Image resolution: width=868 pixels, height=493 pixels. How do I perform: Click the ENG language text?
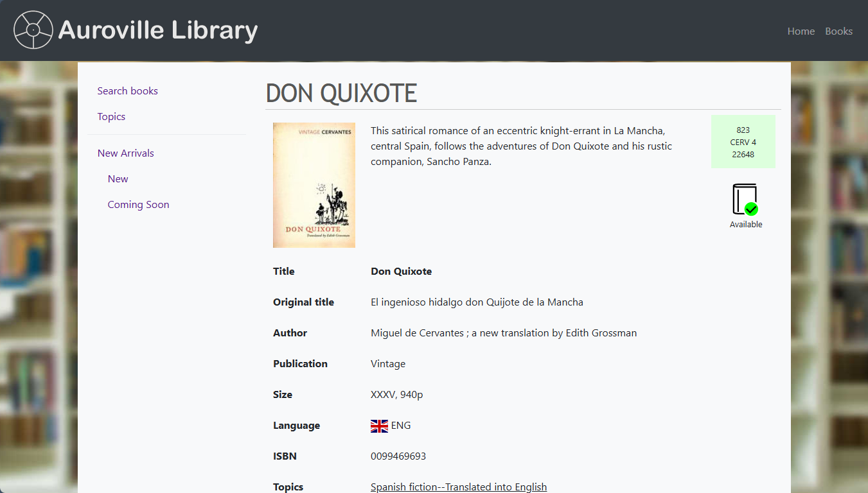tap(401, 425)
